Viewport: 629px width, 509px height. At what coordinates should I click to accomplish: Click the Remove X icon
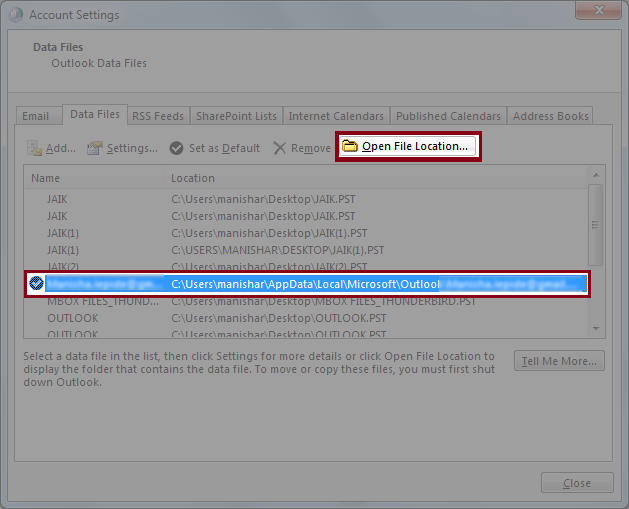(x=279, y=148)
